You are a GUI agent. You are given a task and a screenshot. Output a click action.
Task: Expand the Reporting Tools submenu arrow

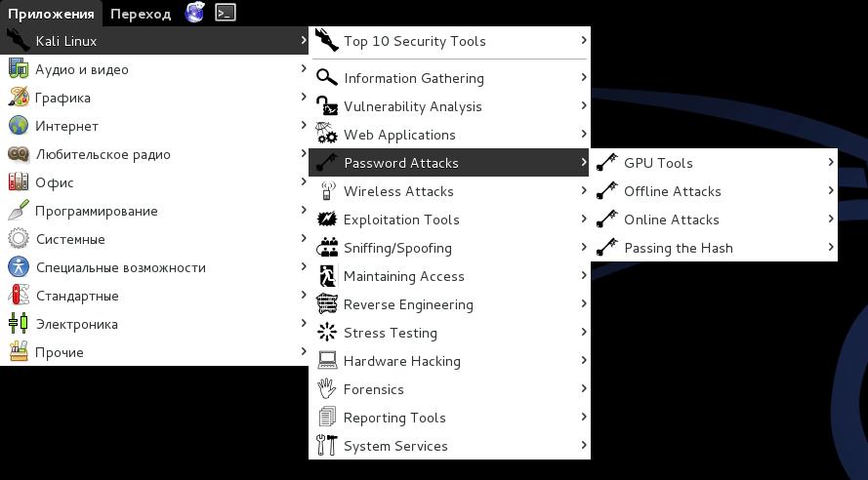tap(584, 418)
